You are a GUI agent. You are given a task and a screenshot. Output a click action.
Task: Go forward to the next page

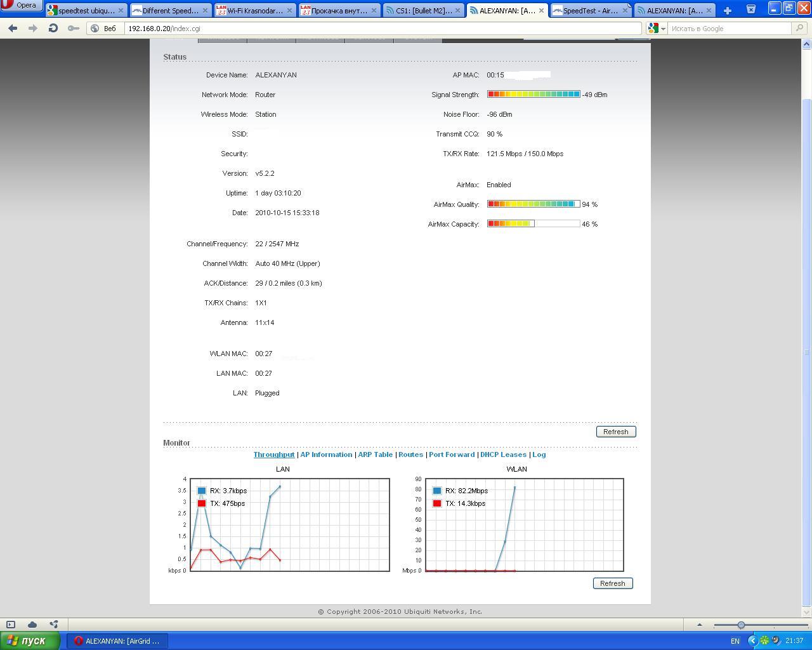tap(33, 29)
